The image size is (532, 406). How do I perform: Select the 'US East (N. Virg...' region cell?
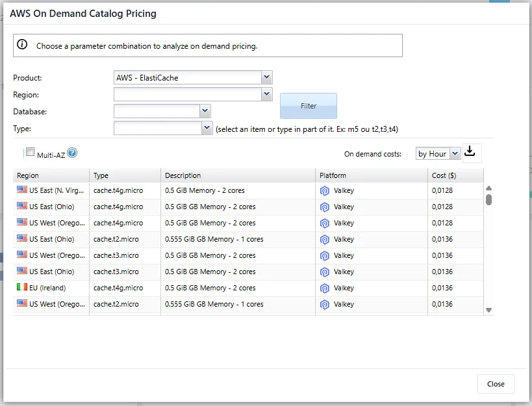click(51, 190)
